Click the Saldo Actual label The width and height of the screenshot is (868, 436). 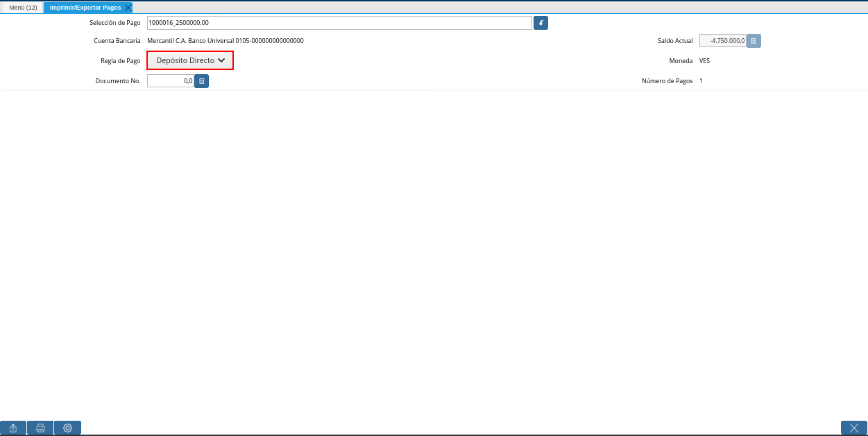coord(675,41)
